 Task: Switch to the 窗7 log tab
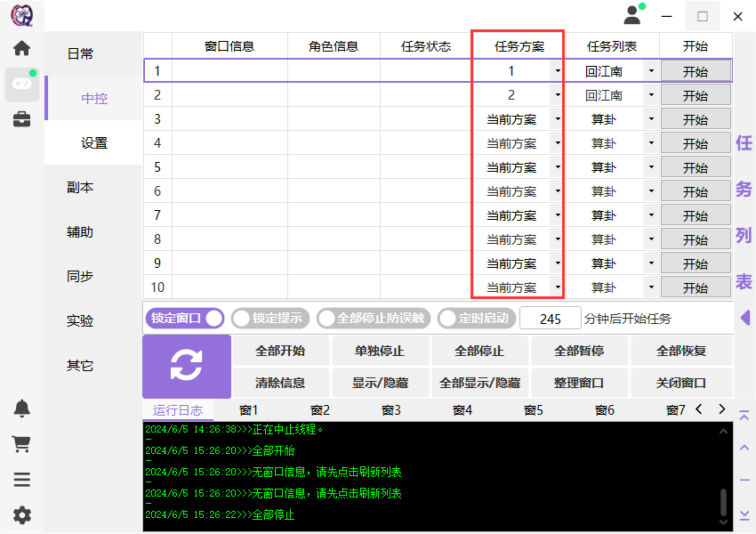[675, 410]
